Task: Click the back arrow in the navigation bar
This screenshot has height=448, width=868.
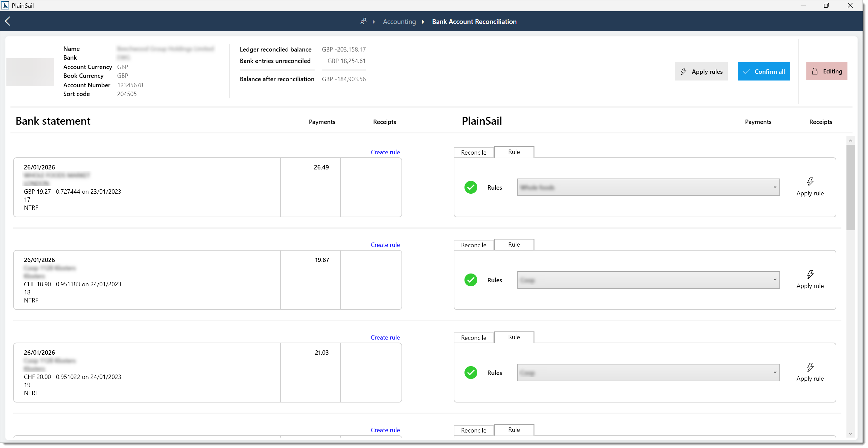Action: (8, 21)
